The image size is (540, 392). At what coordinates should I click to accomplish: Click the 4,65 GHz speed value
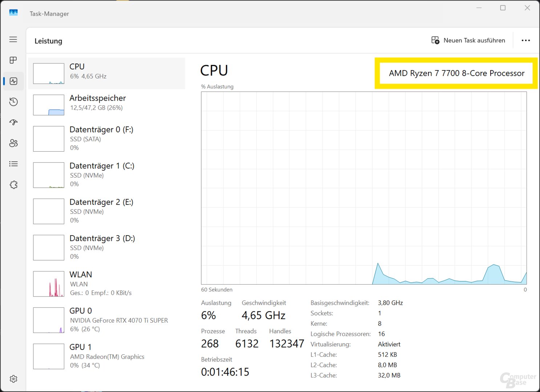click(264, 315)
